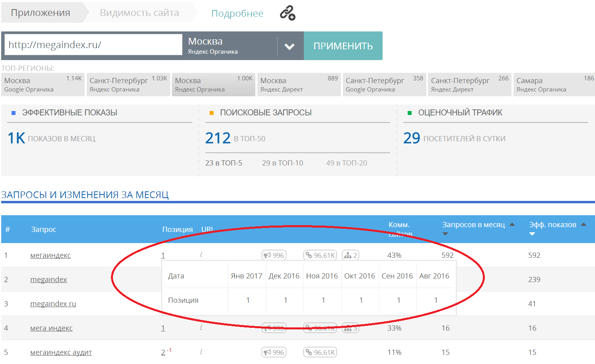Select Санкт-Петербург Яндекс Директ region tab
This screenshot has width=595, height=364.
point(470,84)
